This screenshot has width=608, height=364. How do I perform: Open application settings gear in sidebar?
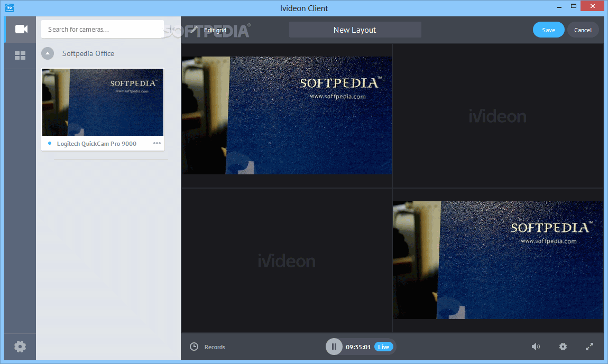pyautogui.click(x=20, y=346)
